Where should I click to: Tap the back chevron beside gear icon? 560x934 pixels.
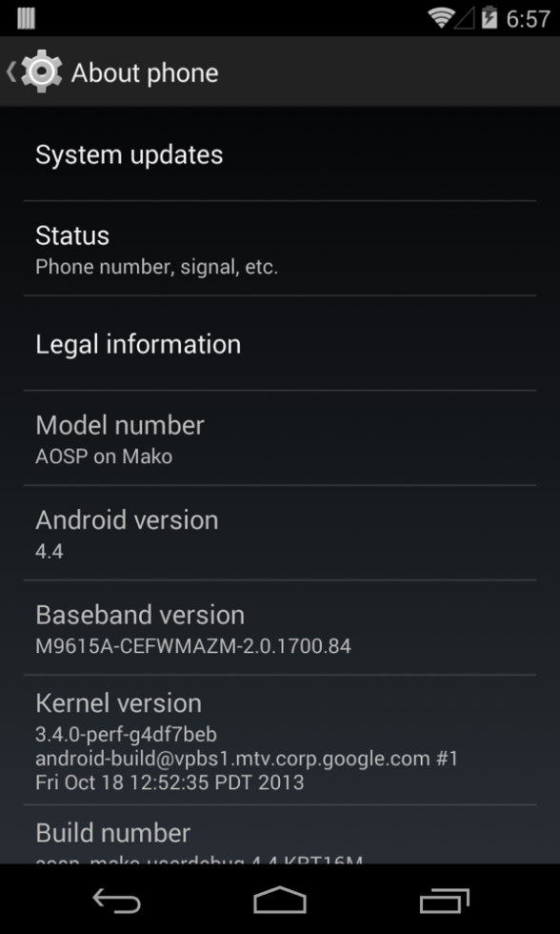(10, 71)
